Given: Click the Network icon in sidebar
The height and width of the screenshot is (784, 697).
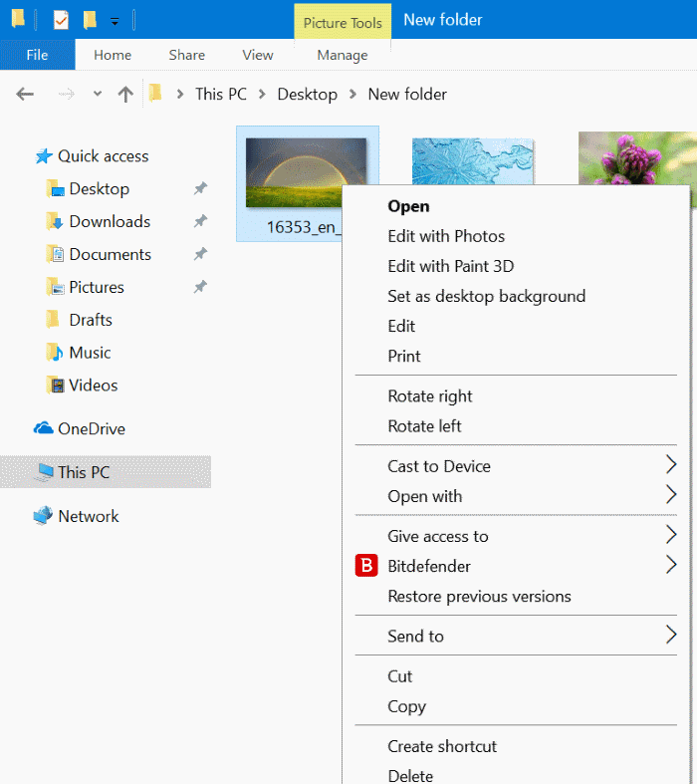Looking at the screenshot, I should [43, 515].
